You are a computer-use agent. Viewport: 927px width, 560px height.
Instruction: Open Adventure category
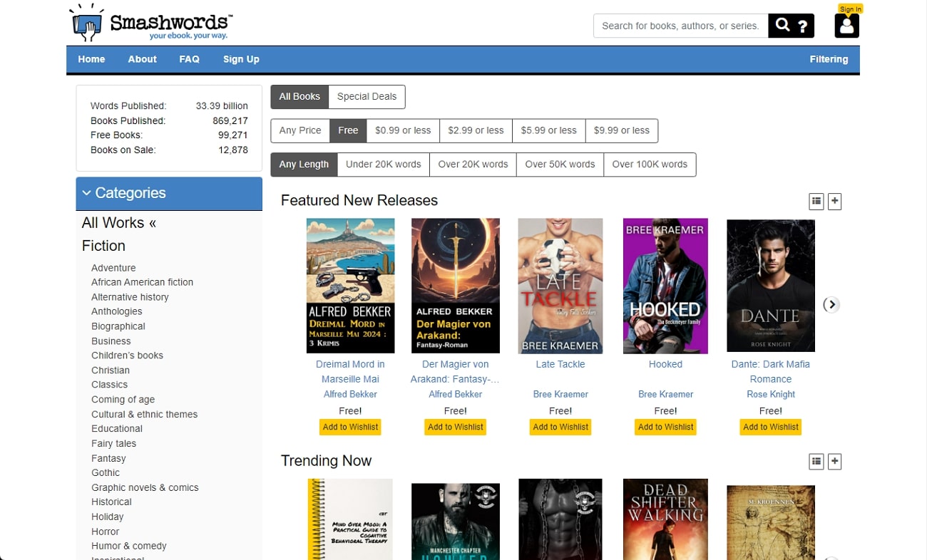(113, 268)
